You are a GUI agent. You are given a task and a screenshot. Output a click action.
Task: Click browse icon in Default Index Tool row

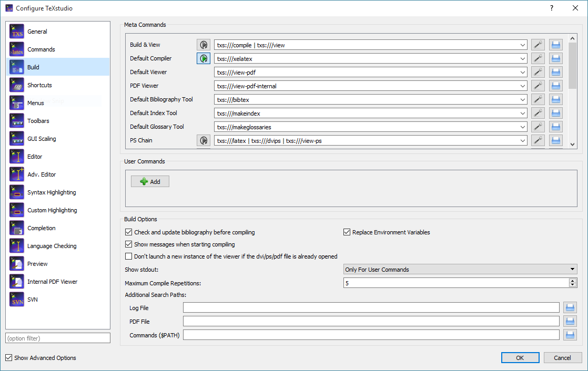tap(556, 113)
